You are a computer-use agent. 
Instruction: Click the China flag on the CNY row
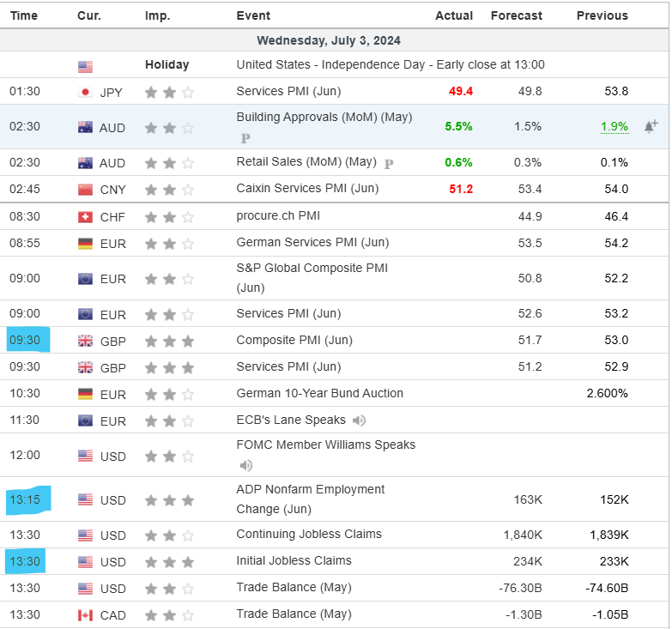[85, 190]
